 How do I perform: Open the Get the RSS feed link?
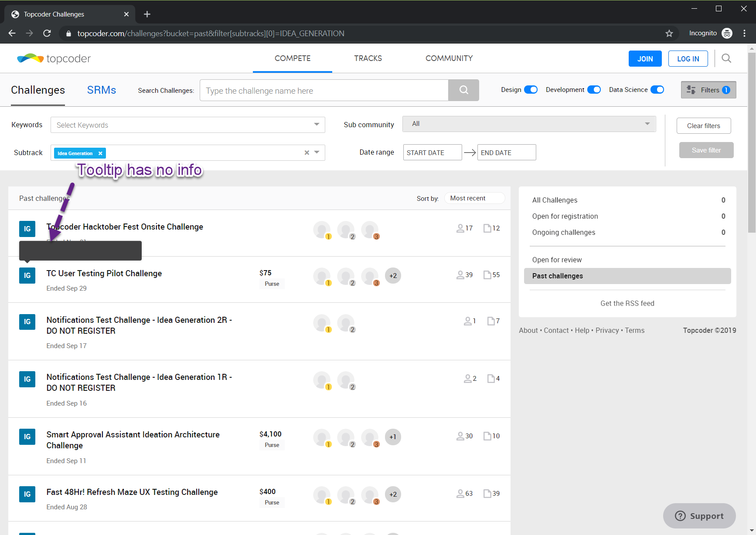pos(627,303)
